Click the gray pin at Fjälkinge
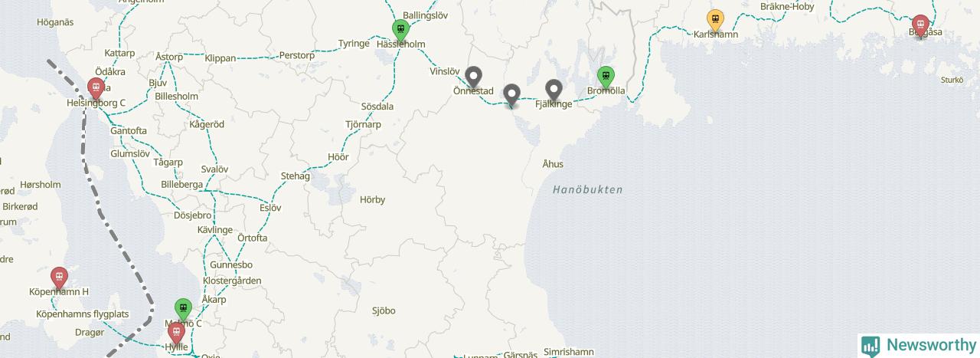The image size is (980, 358). tap(554, 90)
